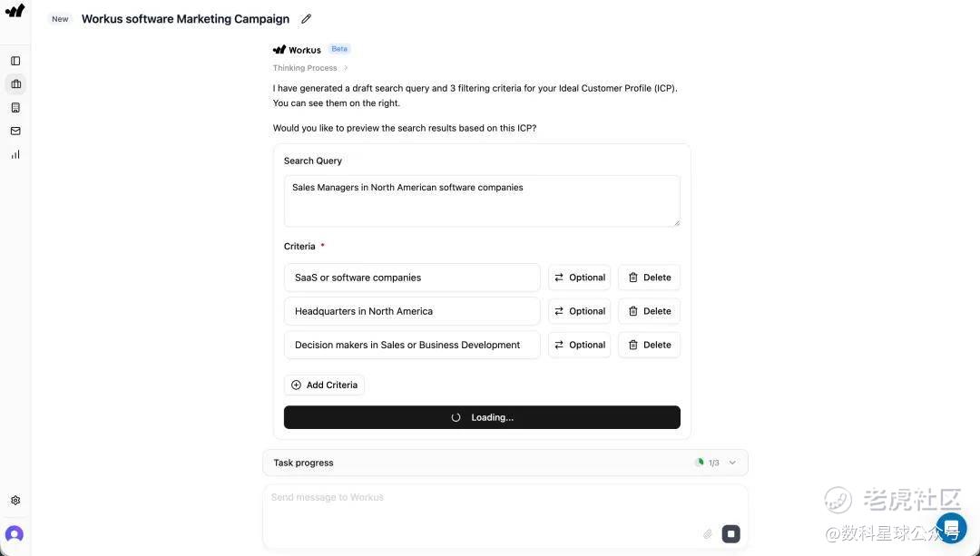
Task: Open the contacts list sidebar item
Action: tap(15, 108)
